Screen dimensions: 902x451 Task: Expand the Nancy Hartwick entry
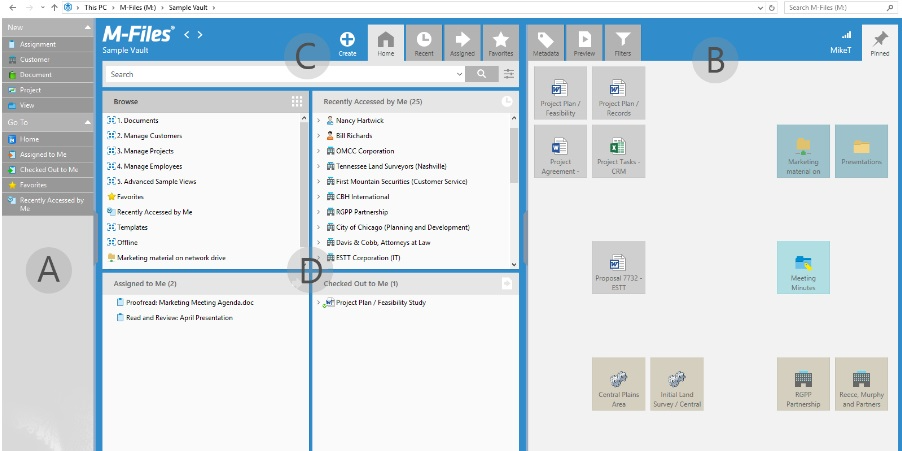pyautogui.click(x=318, y=121)
